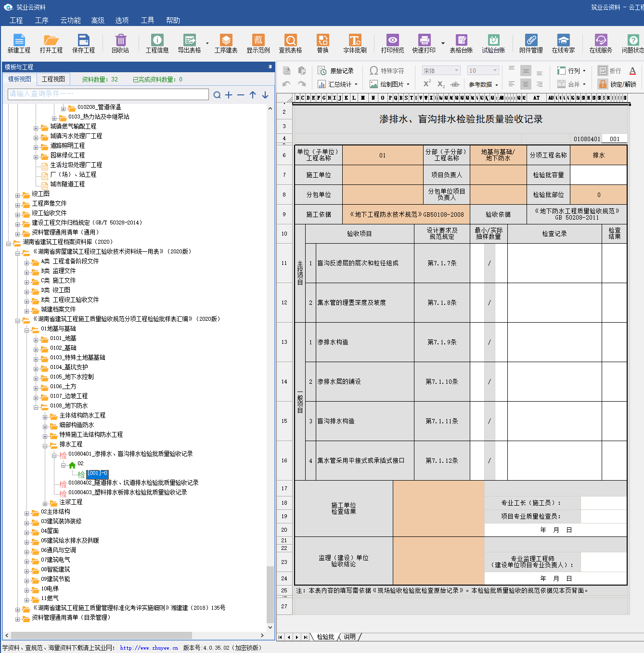644x653 pixels.
Task: Open 附件管理 attachment manager
Action: tap(531, 43)
